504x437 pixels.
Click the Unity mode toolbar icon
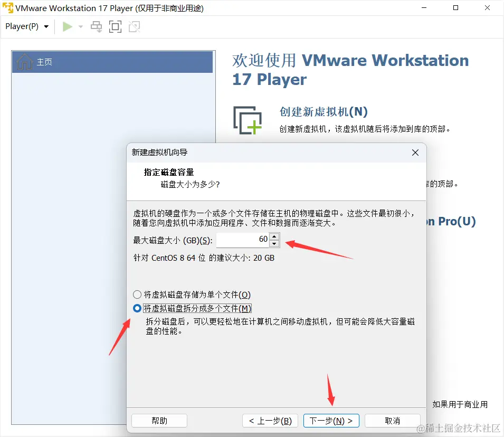point(135,27)
